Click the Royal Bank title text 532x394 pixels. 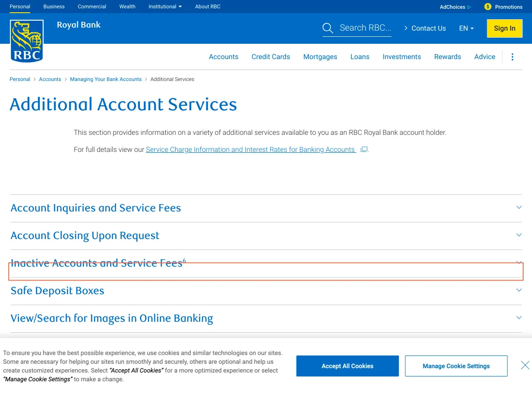point(79,25)
